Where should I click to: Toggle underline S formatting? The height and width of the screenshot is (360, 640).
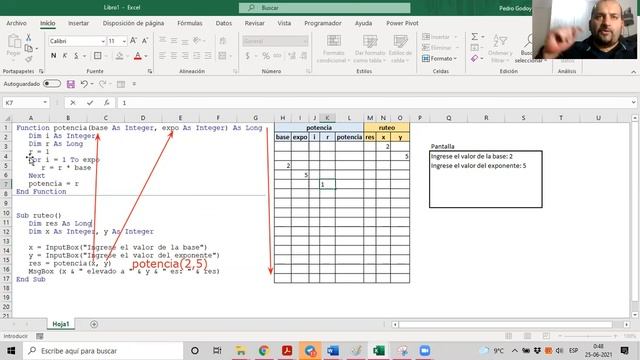pyautogui.click(x=76, y=56)
